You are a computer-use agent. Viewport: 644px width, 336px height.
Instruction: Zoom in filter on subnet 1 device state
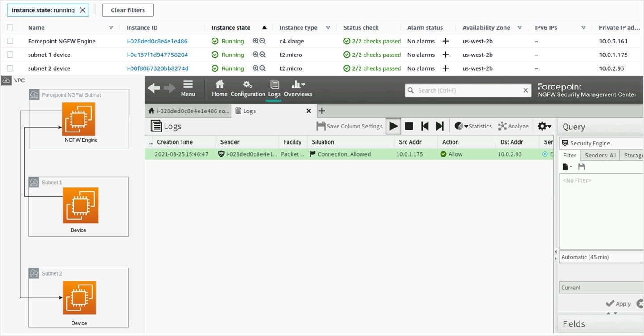pyautogui.click(x=255, y=55)
